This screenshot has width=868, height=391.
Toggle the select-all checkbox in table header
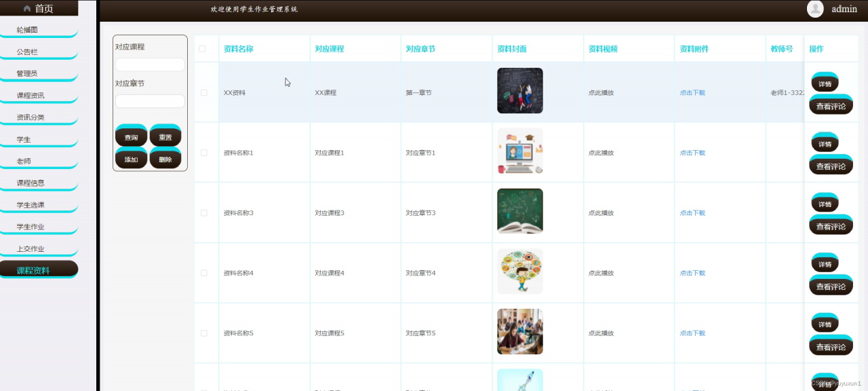pos(202,49)
